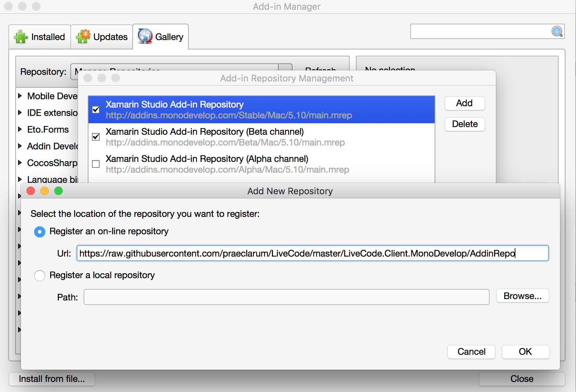
Task: Expand the Language bindings category
Action: pos(20,179)
